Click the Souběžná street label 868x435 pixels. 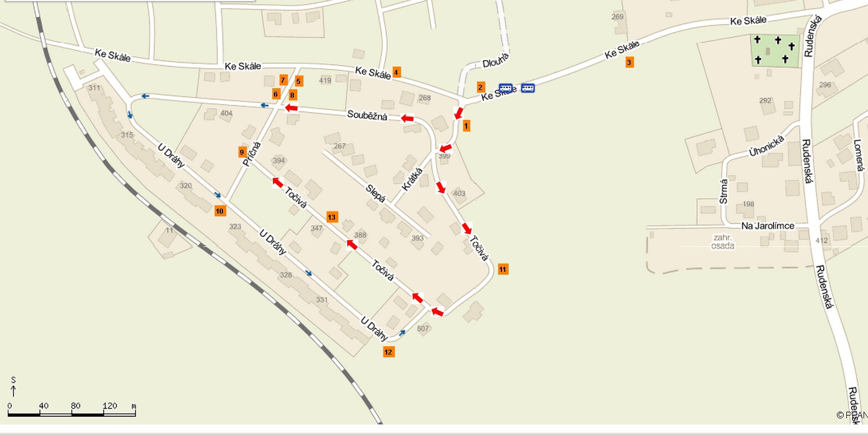pyautogui.click(x=366, y=115)
